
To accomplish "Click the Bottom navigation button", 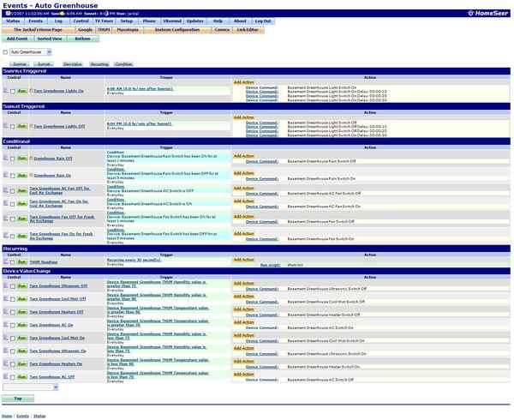I will [x=82, y=39].
